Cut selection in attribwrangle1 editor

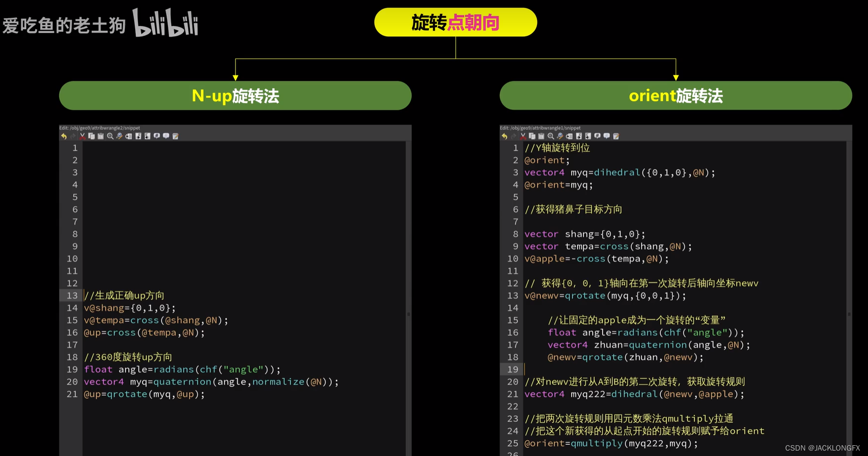[523, 136]
